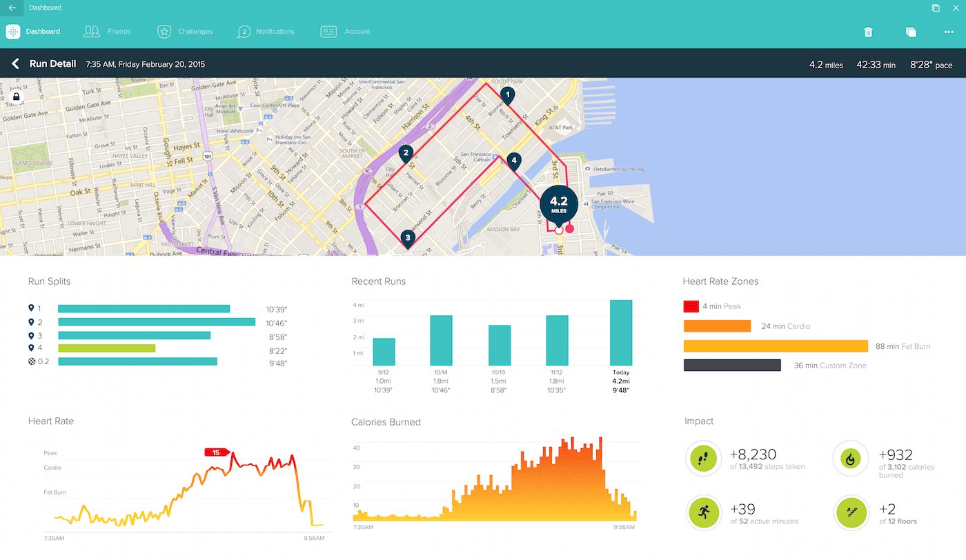Go back from Run Detail chevron
The image size is (966, 560).
15,64
